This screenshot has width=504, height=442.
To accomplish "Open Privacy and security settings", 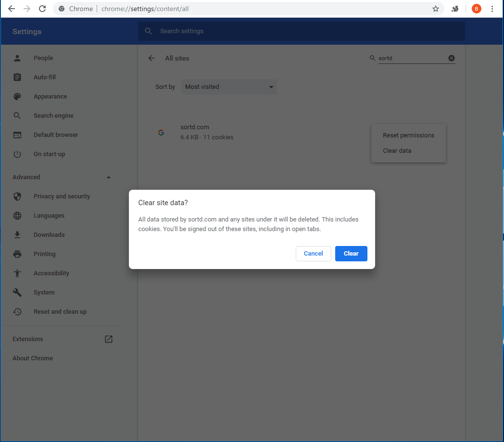I will coord(62,196).
